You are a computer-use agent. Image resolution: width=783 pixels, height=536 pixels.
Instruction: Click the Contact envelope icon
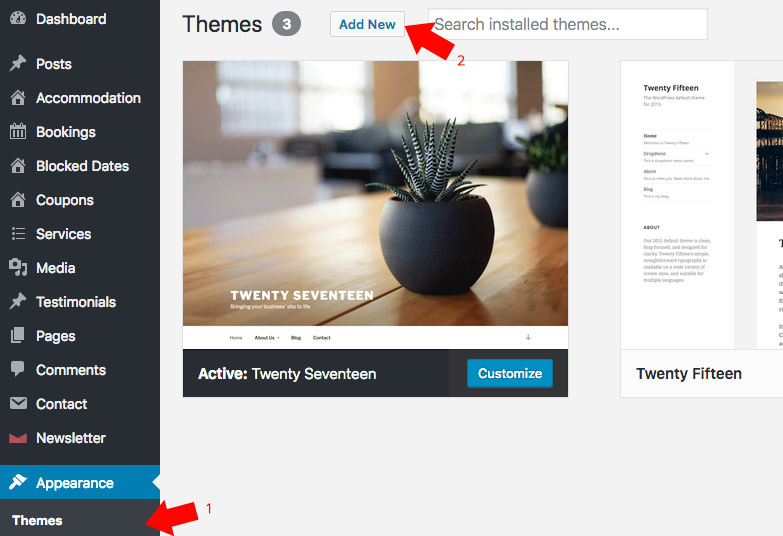[x=18, y=403]
